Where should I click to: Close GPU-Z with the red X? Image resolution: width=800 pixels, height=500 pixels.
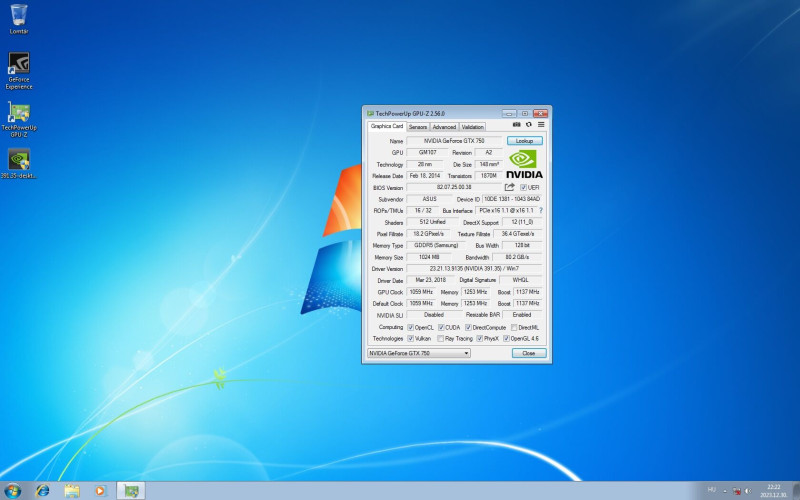point(540,113)
